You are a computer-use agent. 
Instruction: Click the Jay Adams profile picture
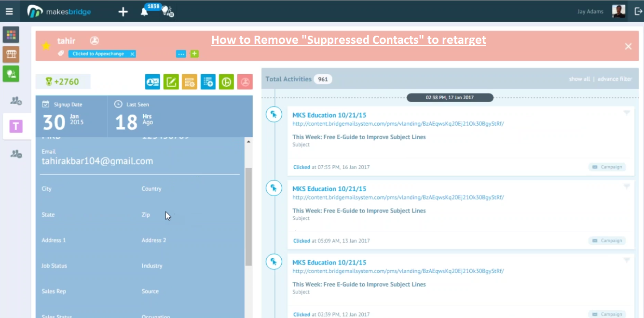pyautogui.click(x=619, y=11)
